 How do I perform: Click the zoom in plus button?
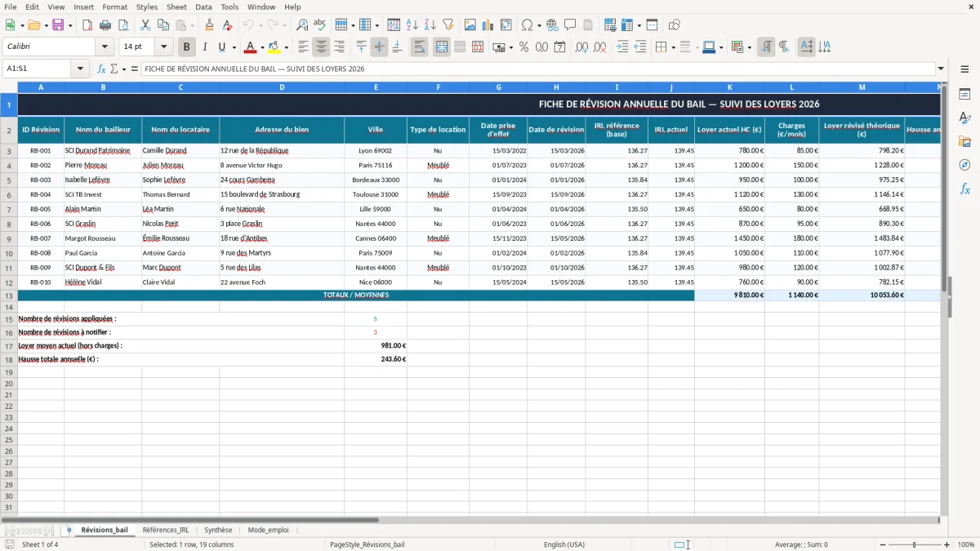947,544
